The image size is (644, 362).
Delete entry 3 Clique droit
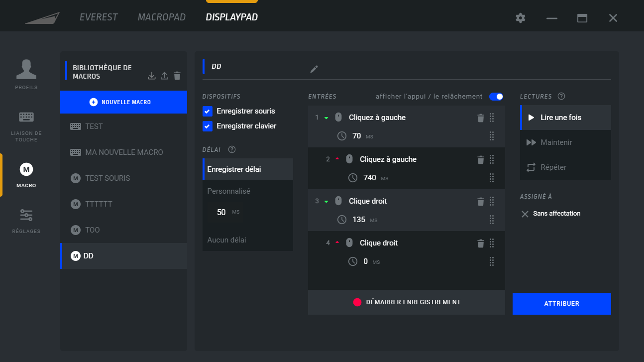click(x=480, y=202)
